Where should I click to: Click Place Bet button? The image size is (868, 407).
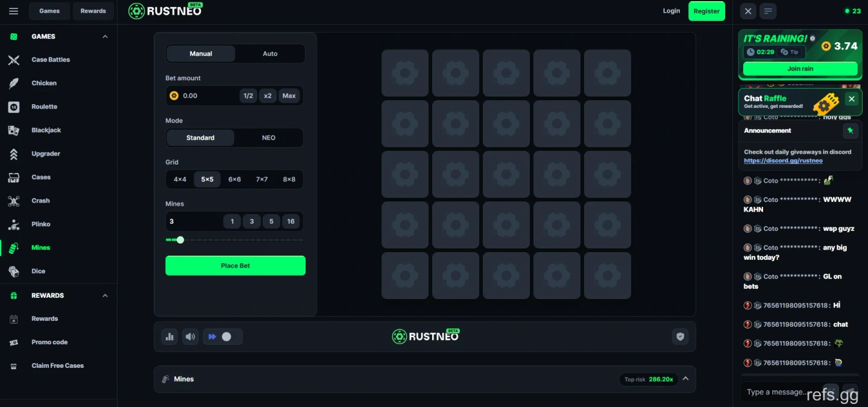click(x=235, y=266)
